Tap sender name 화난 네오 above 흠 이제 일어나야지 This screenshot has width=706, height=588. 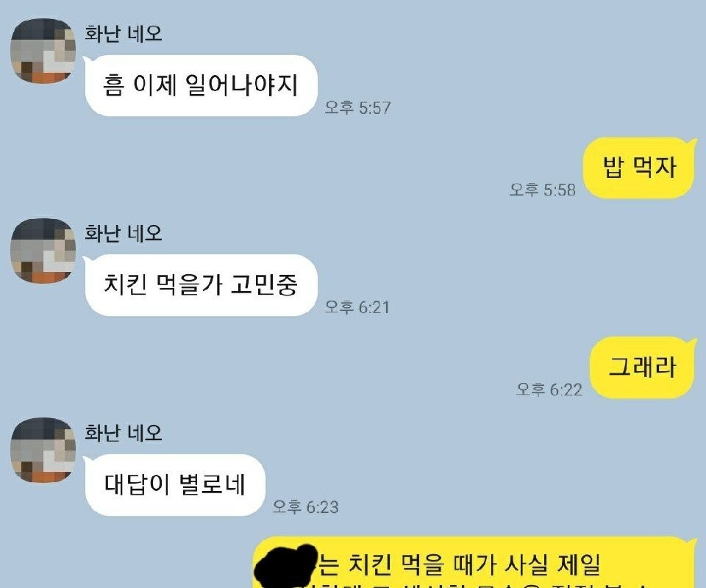[124, 34]
